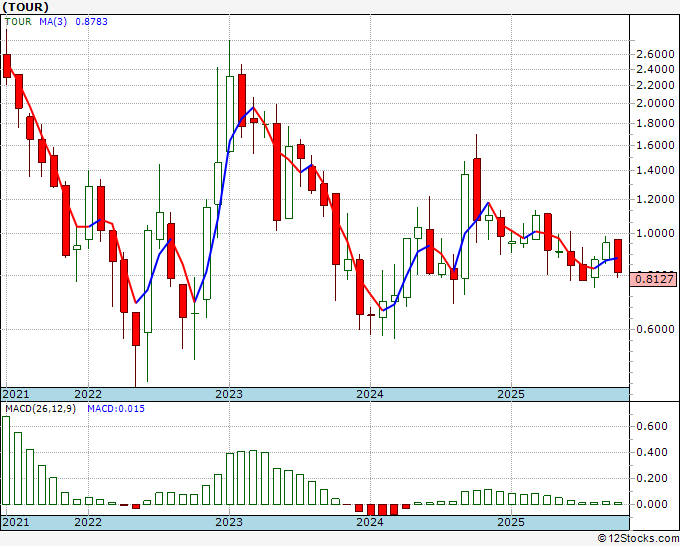Image resolution: width=680 pixels, height=546 pixels.
Task: Open the 12Stocks.com watermark link
Action: pyautogui.click(x=636, y=538)
